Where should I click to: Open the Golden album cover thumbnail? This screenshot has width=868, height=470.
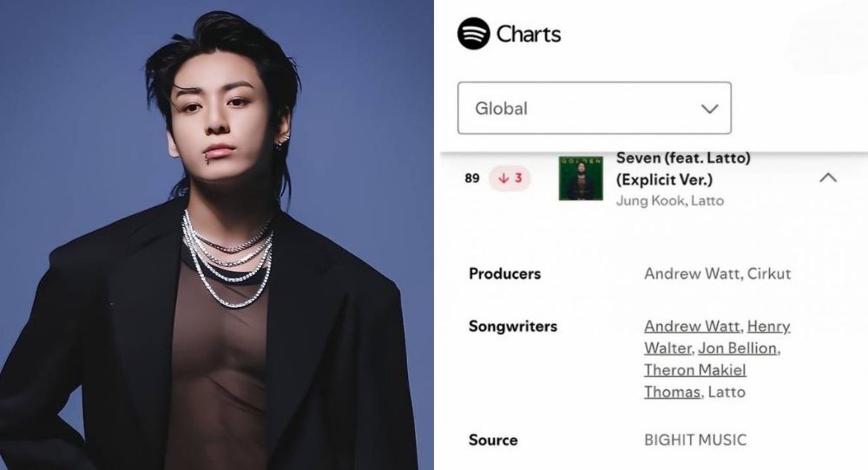pyautogui.click(x=581, y=178)
